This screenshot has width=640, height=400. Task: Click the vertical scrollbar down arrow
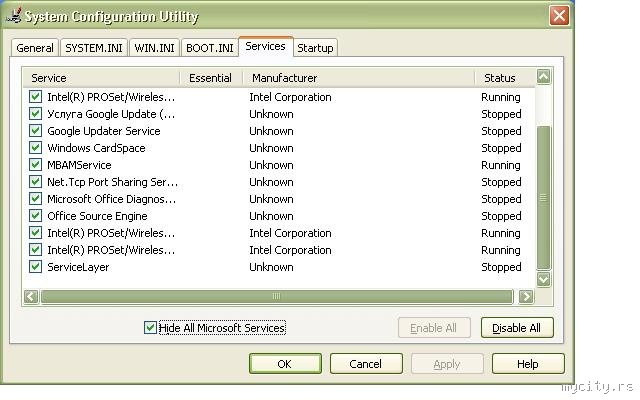pyautogui.click(x=543, y=279)
